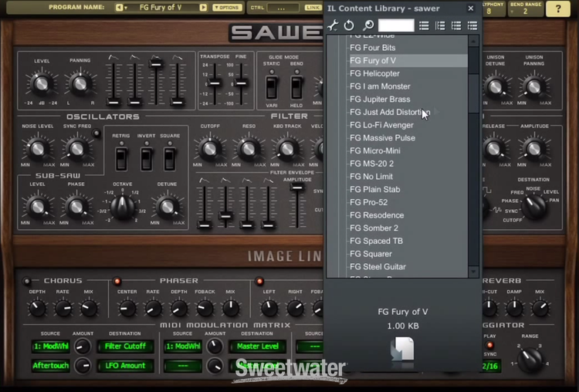The height and width of the screenshot is (392, 579).
Task: Select FG No Limit preset
Action: 371,177
